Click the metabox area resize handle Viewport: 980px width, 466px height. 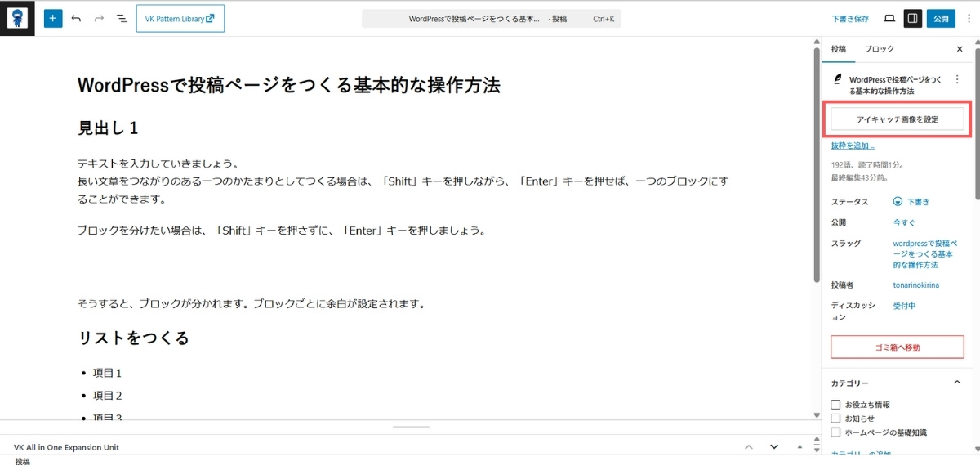[411, 427]
